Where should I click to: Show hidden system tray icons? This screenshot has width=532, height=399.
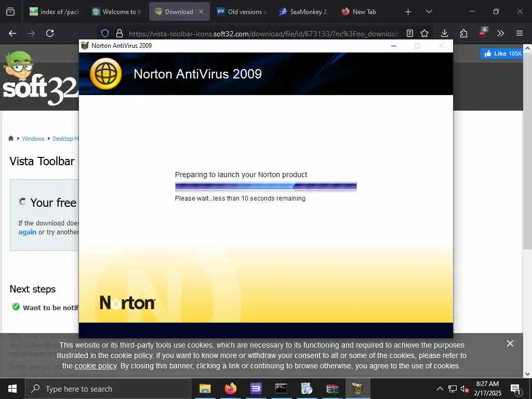tap(440, 389)
